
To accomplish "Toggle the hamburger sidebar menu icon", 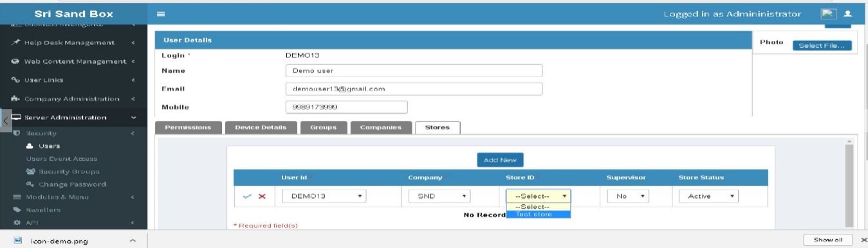I will (x=160, y=13).
